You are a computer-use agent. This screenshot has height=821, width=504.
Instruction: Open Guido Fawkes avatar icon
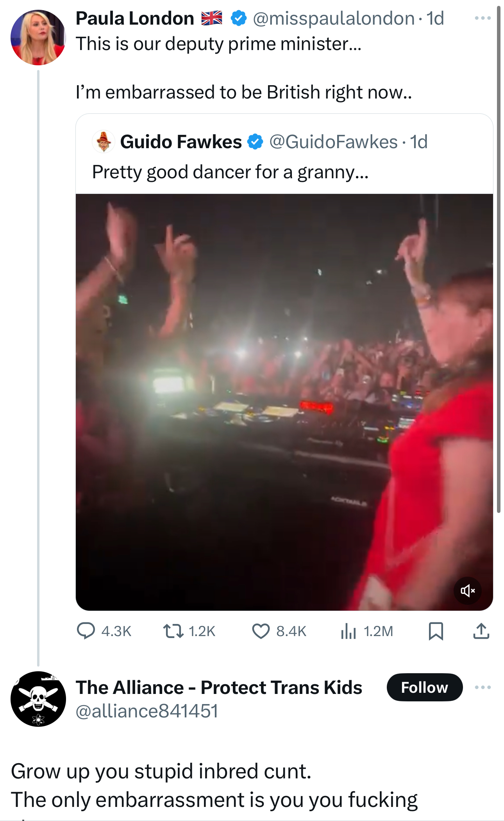[x=104, y=142]
